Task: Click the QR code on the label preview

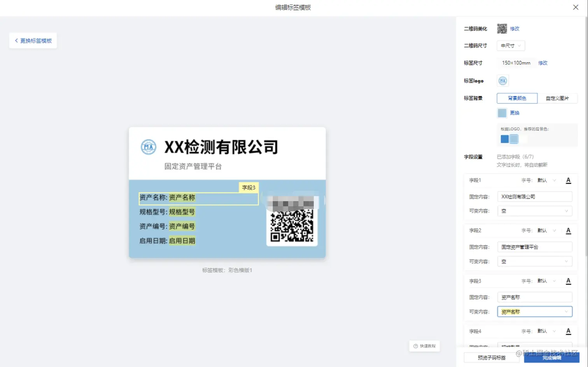Action: 292,225
